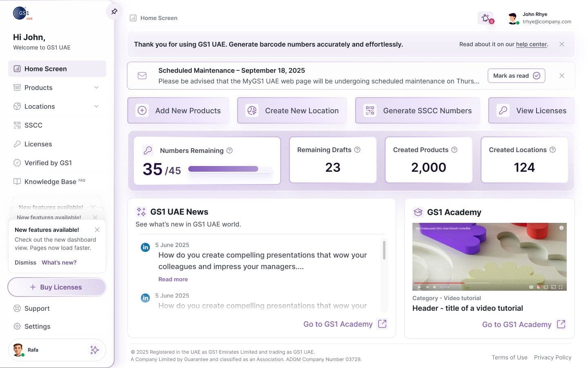Dismiss the thank-you banner with X
Image resolution: width=588 pixels, height=368 pixels.
pyautogui.click(x=562, y=44)
